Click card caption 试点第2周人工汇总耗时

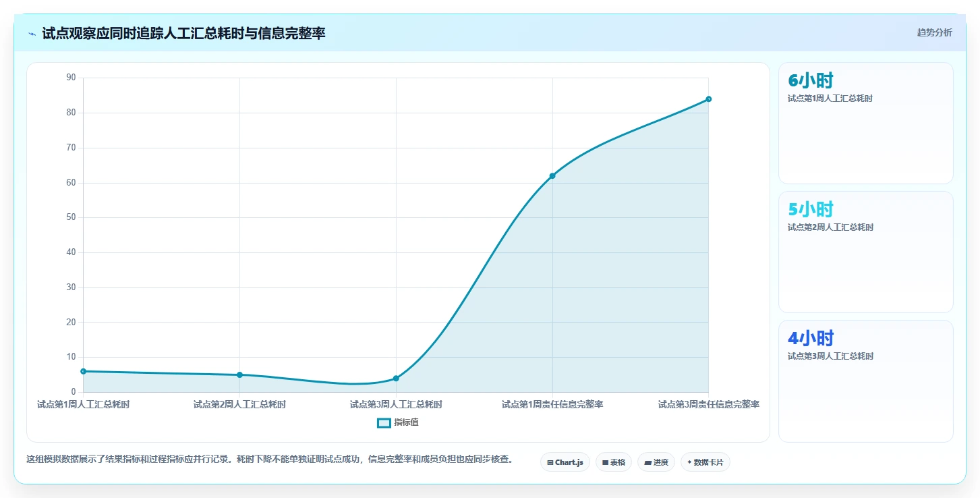830,227
